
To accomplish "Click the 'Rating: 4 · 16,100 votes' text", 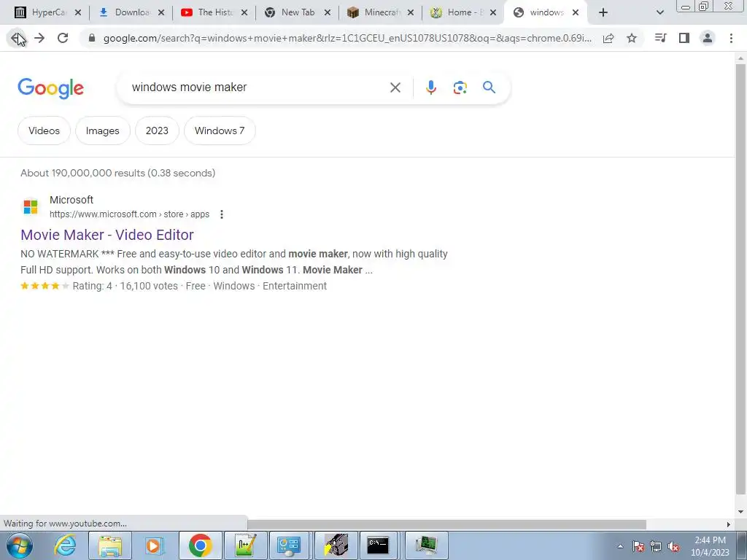I will click(x=125, y=286).
